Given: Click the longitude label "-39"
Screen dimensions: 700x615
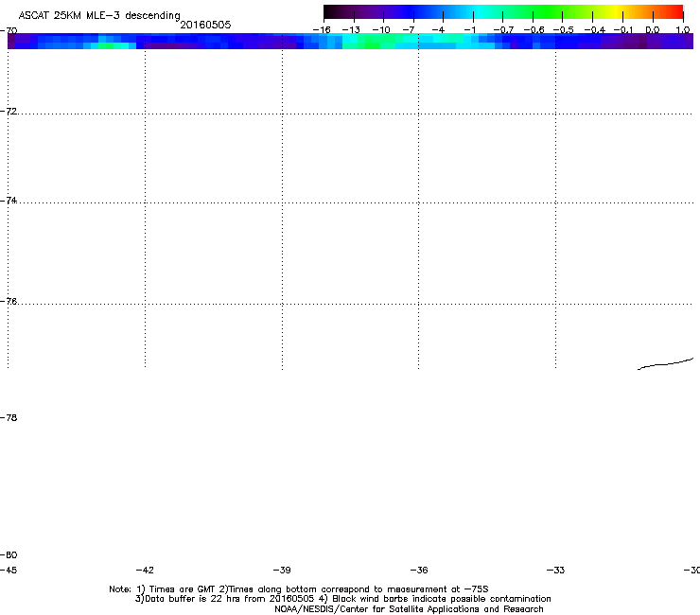Looking at the screenshot, I should point(282,570).
